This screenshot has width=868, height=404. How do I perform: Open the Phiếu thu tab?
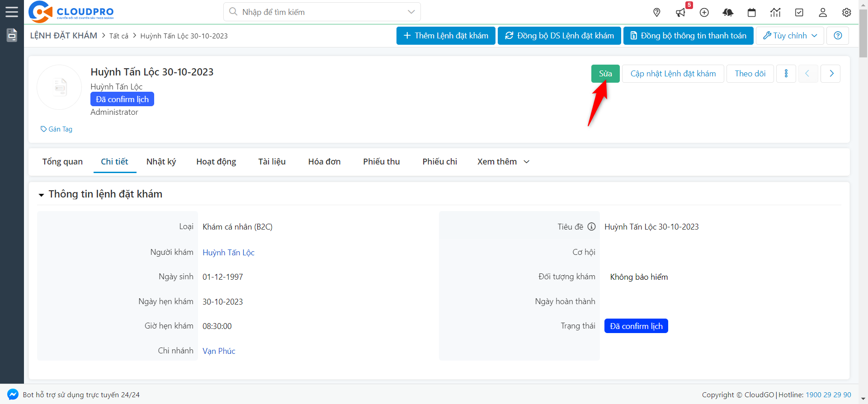pos(381,162)
